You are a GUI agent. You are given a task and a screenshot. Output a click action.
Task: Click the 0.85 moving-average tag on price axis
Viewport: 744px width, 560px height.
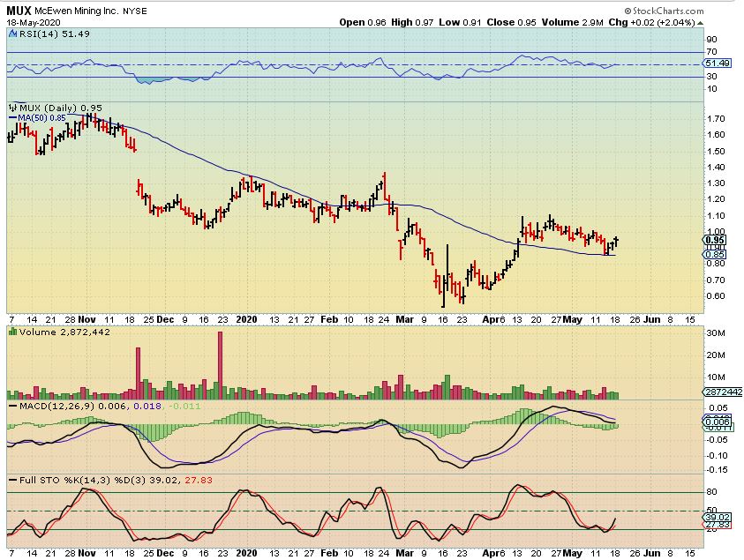pos(715,255)
